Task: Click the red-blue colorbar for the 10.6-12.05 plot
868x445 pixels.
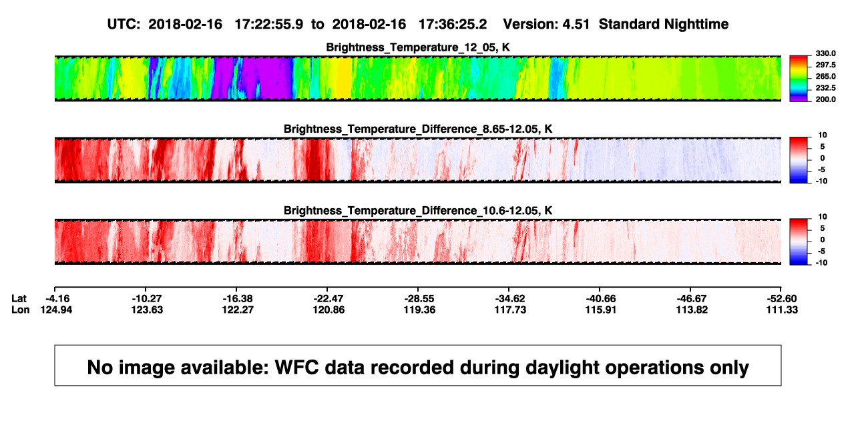Action: point(799,242)
